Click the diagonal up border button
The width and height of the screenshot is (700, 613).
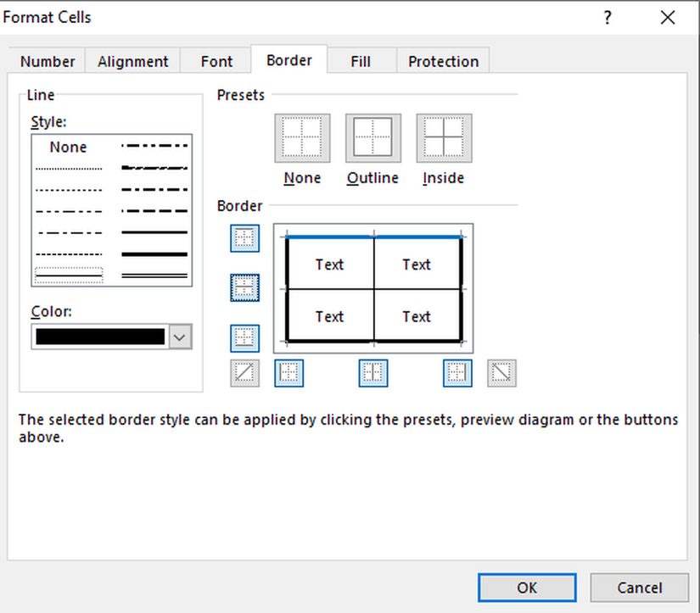pyautogui.click(x=245, y=373)
